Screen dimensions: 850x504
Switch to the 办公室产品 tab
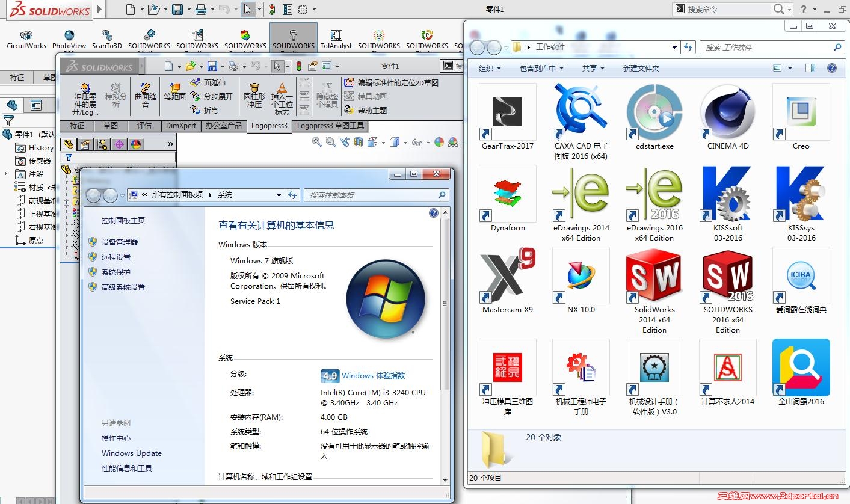pyautogui.click(x=223, y=126)
